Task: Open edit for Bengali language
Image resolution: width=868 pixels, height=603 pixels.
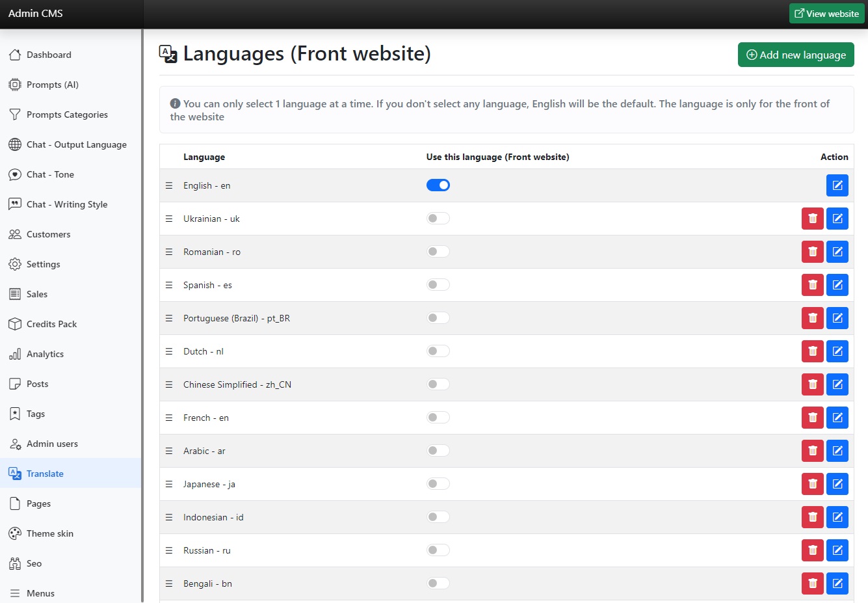Action: coord(837,583)
